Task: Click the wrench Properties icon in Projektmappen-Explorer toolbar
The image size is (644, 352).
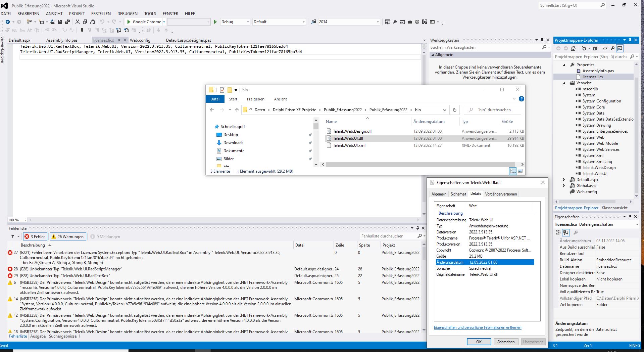Action: tap(612, 48)
